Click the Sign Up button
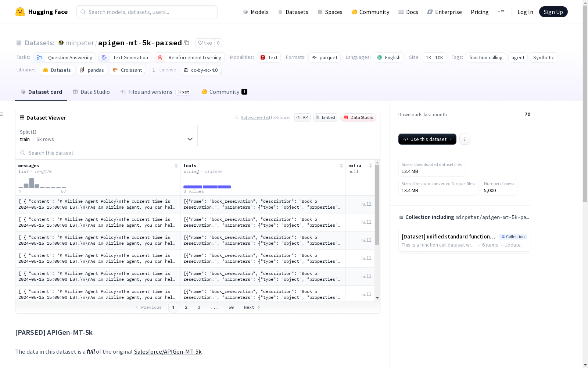588x368 pixels. pyautogui.click(x=553, y=12)
